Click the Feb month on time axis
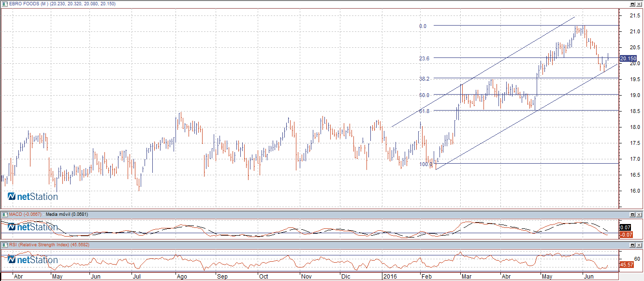 (426, 277)
